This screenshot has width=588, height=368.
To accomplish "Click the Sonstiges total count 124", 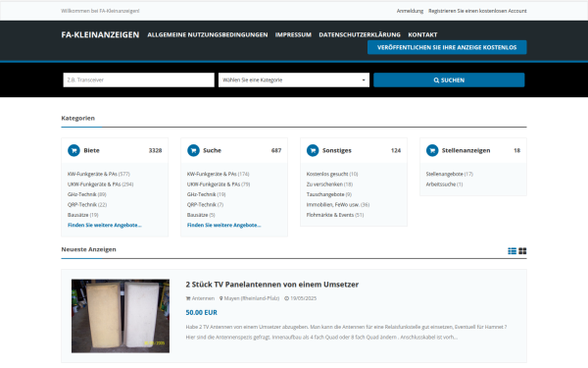I will coord(396,150).
